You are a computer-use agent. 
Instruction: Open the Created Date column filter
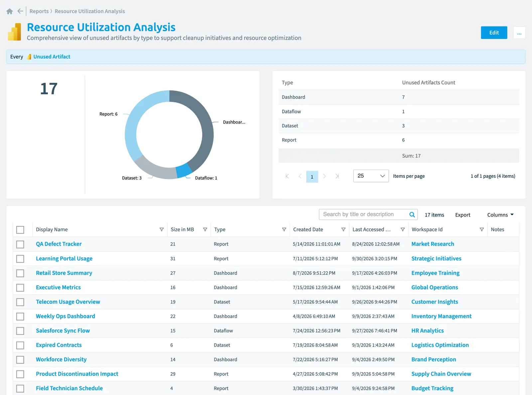[x=343, y=230]
